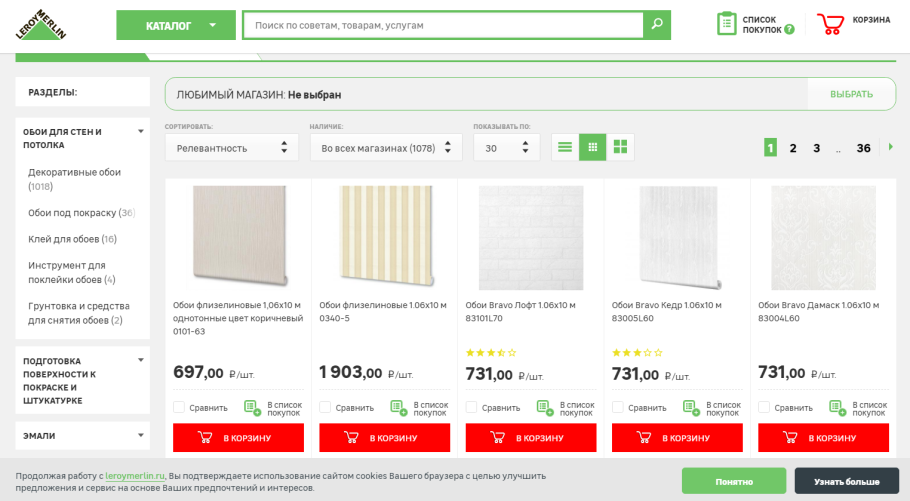
Task: Tick Сравнить checkbox for 697 ₽ wallpaper
Action: (179, 407)
